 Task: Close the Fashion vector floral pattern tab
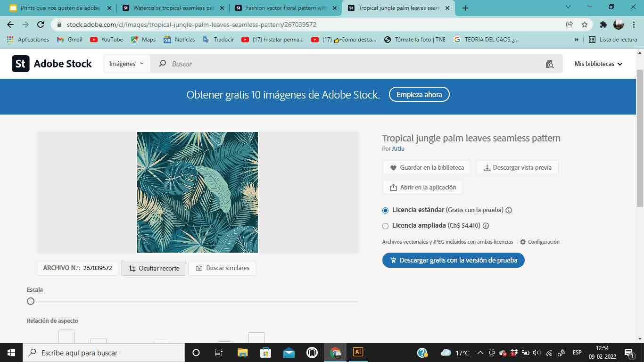[334, 8]
